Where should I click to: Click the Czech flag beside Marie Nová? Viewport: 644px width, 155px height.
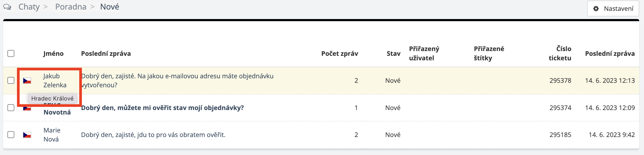27,135
